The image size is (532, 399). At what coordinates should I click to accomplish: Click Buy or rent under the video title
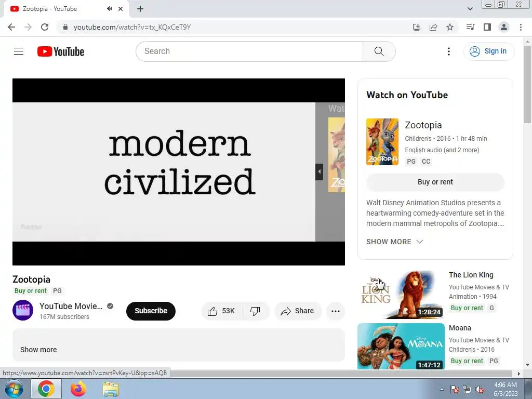31,291
